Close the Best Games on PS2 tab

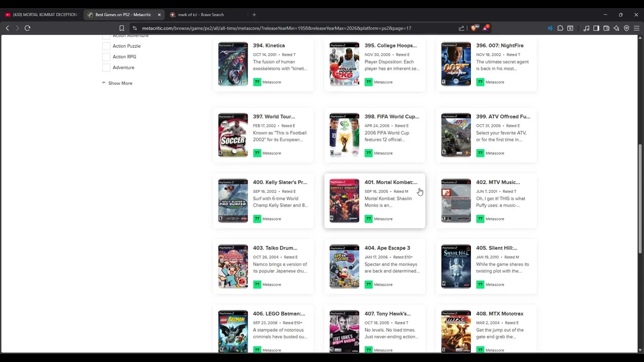(x=159, y=15)
